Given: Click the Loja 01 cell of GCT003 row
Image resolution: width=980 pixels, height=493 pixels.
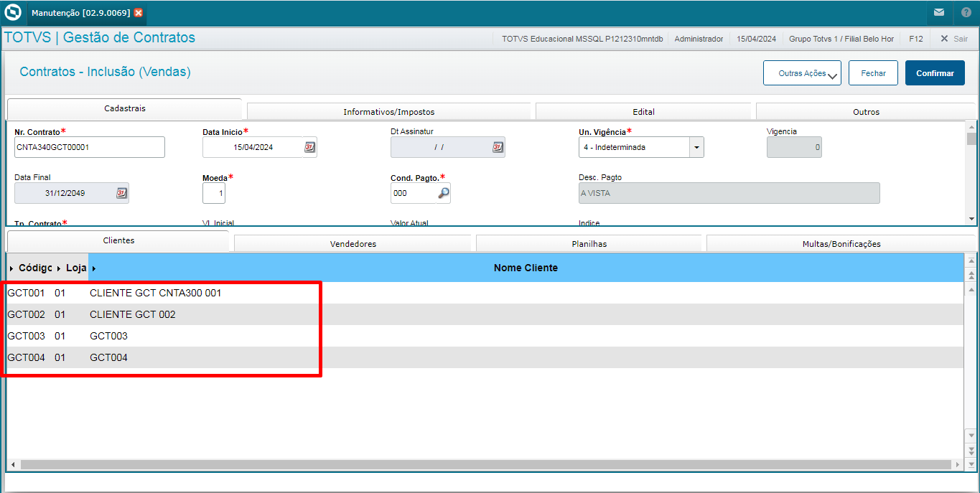Looking at the screenshot, I should pos(60,336).
